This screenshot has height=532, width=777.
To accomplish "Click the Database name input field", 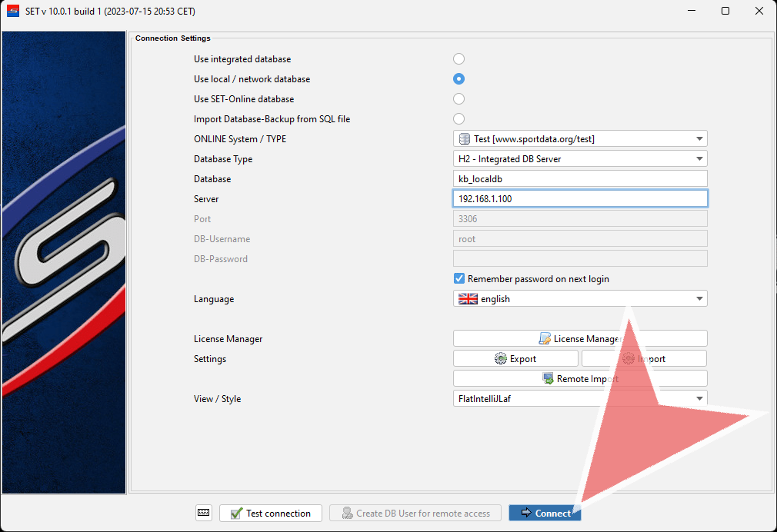I will [x=580, y=179].
